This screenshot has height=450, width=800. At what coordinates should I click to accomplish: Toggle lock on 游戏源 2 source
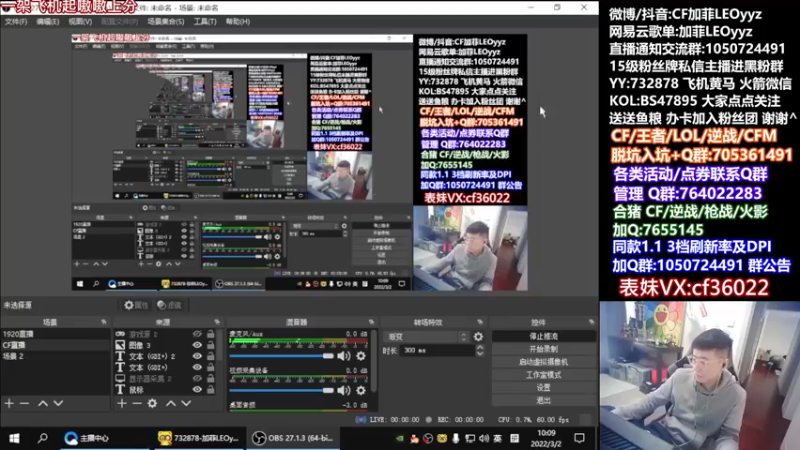[x=210, y=334]
